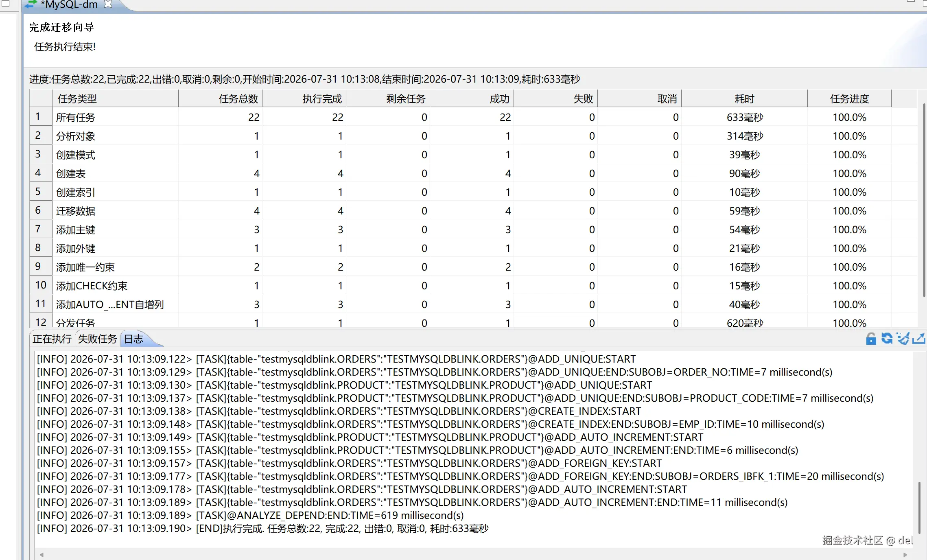This screenshot has width=927, height=560.
Task: Click the 任务执行结束! message
Action: 65,47
